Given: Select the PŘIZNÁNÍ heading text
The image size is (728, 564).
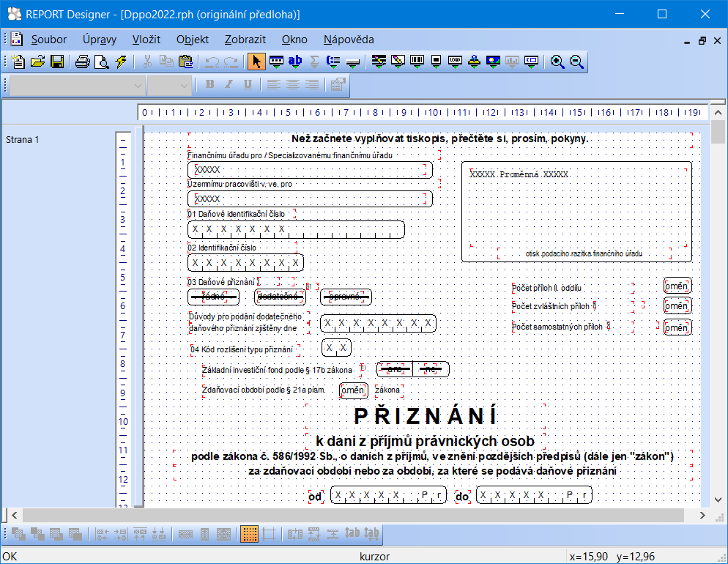Looking at the screenshot, I should 426,416.
